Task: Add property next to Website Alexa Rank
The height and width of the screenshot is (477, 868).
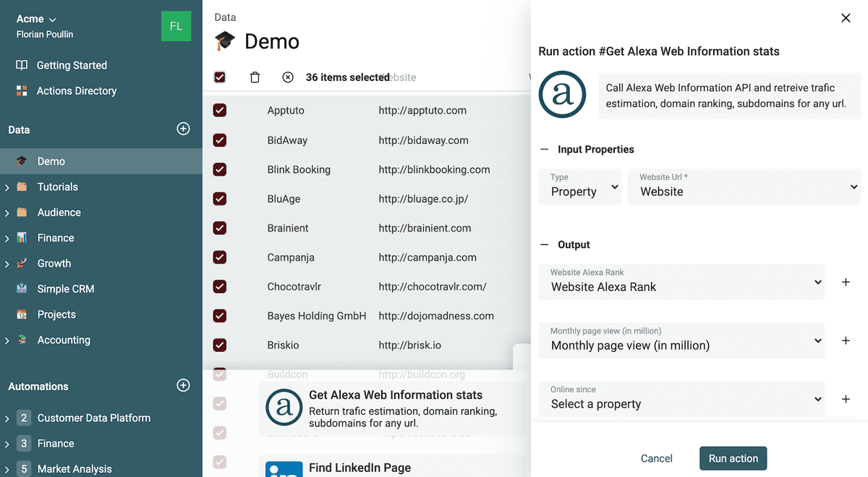Action: [x=846, y=282]
